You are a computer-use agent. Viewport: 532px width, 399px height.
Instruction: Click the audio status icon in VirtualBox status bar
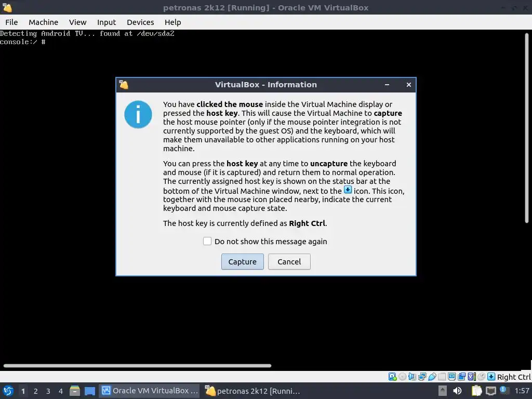tap(412, 377)
